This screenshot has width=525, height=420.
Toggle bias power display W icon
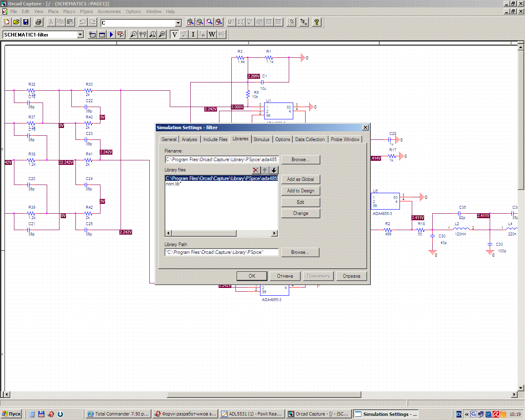pos(212,34)
